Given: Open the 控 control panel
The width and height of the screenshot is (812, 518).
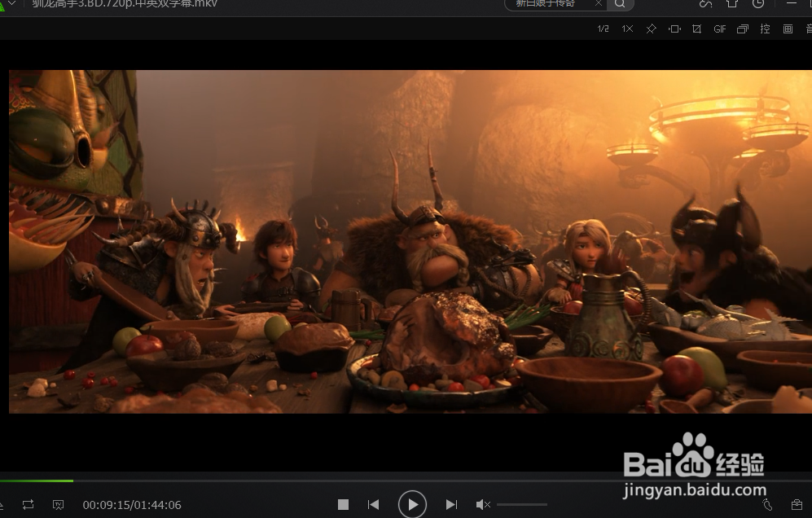Looking at the screenshot, I should pyautogui.click(x=766, y=29).
